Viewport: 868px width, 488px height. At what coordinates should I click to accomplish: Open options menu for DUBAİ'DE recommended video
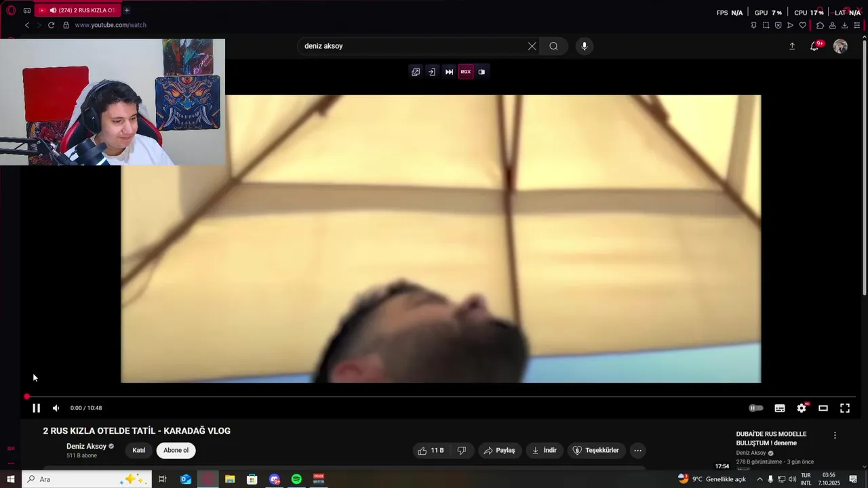click(x=835, y=435)
